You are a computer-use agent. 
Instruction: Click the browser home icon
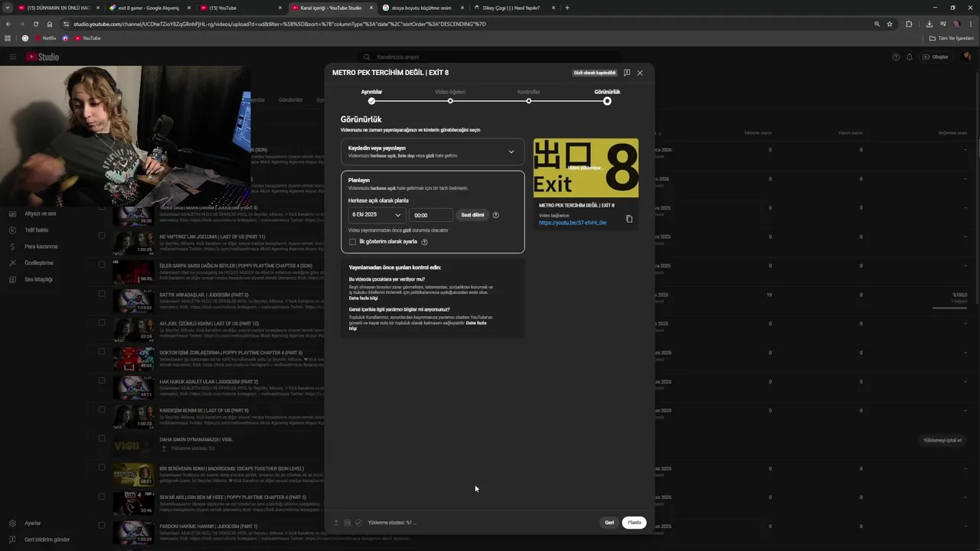48,24
